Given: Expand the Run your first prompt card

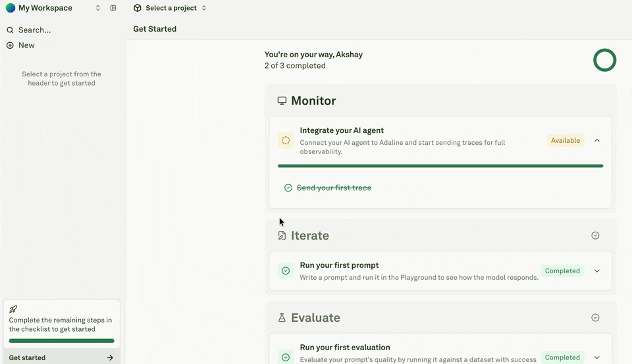Looking at the screenshot, I should coord(597,271).
